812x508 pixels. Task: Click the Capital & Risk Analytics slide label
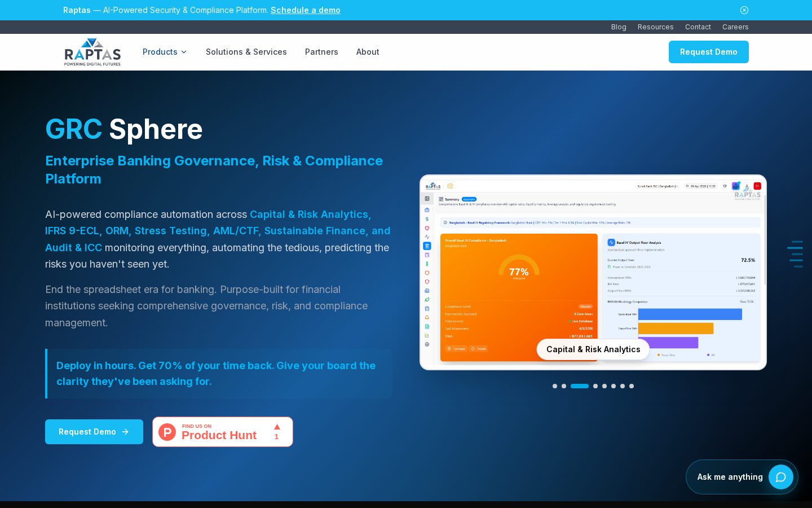[593, 349]
